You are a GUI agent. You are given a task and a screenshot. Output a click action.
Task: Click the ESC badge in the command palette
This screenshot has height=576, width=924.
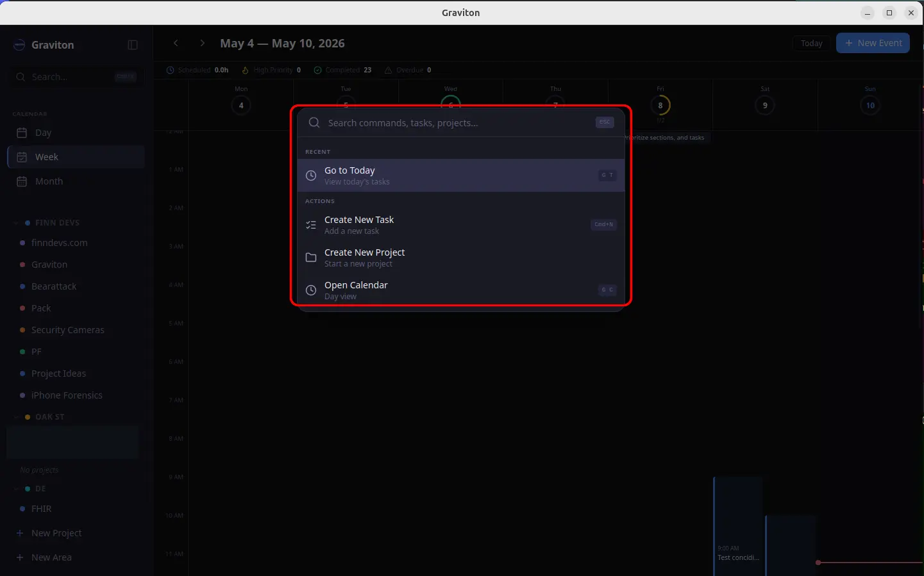[x=605, y=122]
